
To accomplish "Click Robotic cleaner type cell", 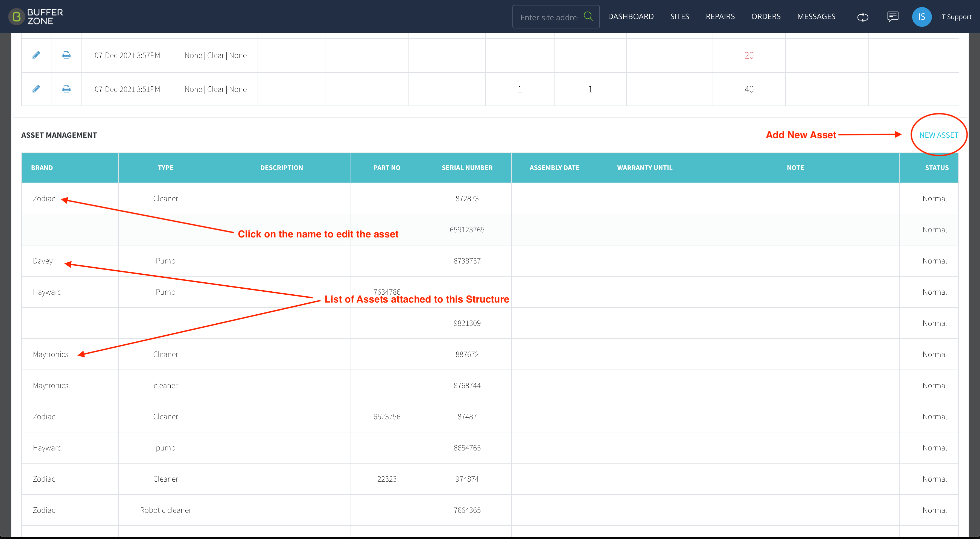I will [165, 511].
